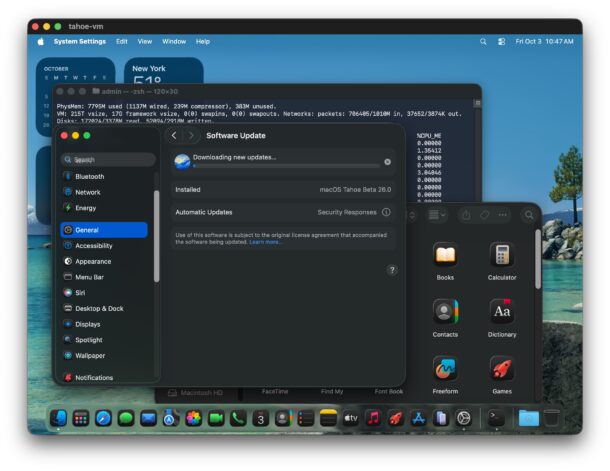
Task: Open Safari from the Dock
Action: click(x=103, y=418)
